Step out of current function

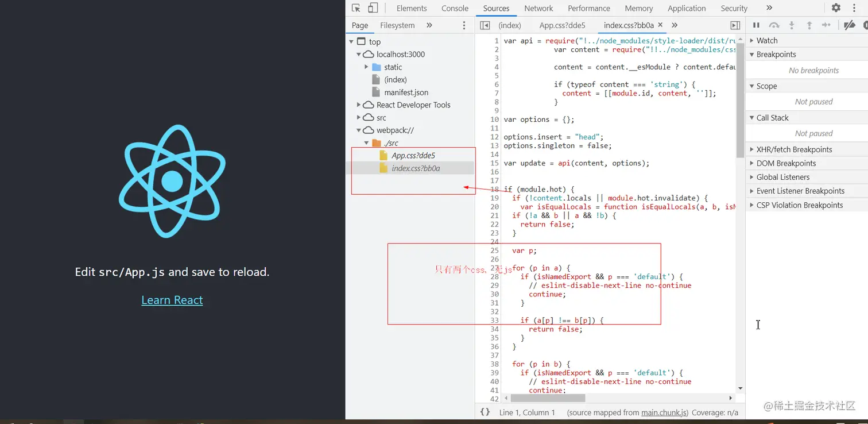tap(809, 25)
